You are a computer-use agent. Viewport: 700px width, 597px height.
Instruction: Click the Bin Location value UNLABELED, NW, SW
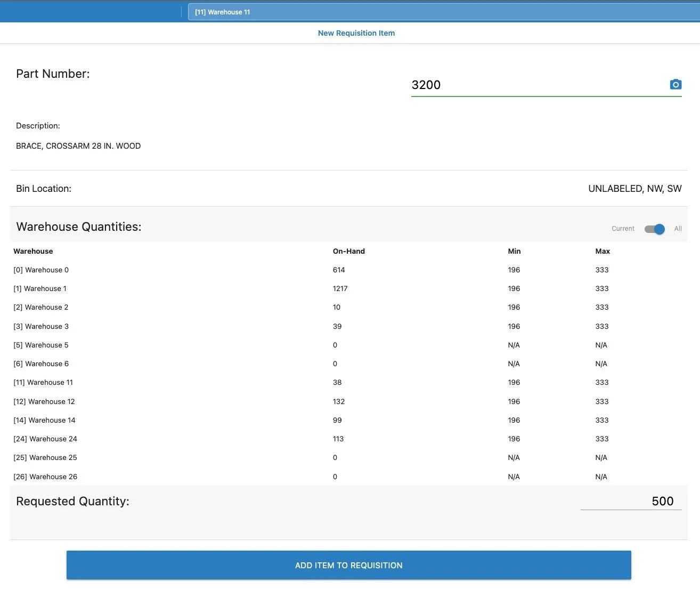pyautogui.click(x=635, y=189)
